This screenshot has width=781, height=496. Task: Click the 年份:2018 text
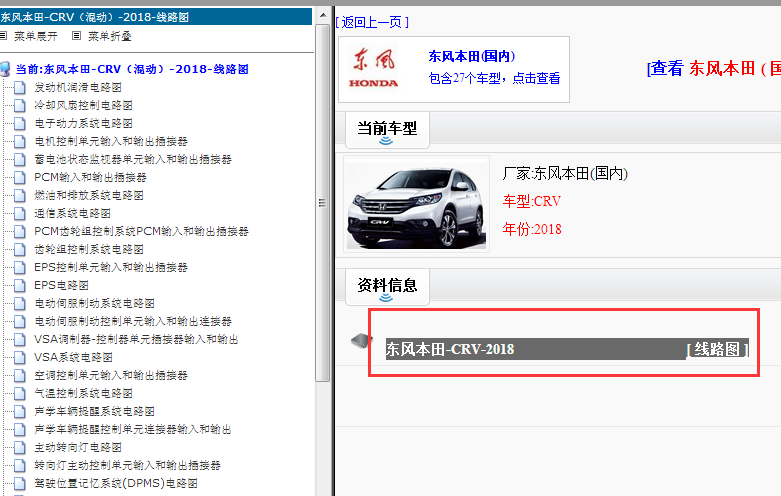531,229
